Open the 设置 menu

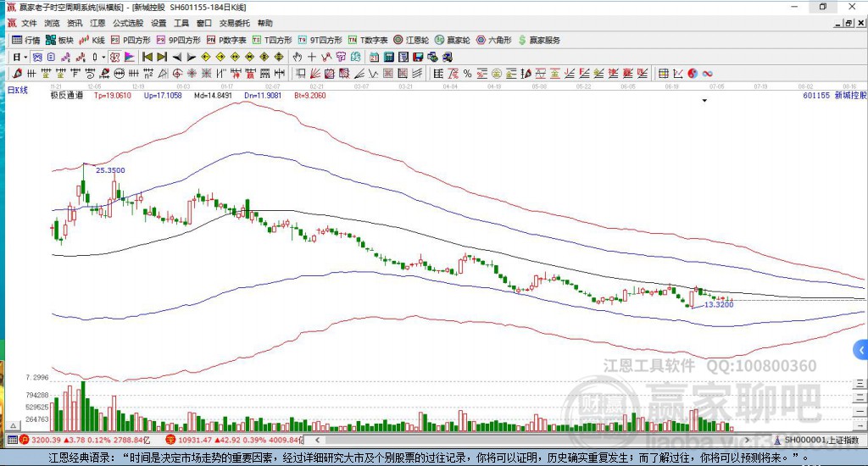[x=159, y=23]
